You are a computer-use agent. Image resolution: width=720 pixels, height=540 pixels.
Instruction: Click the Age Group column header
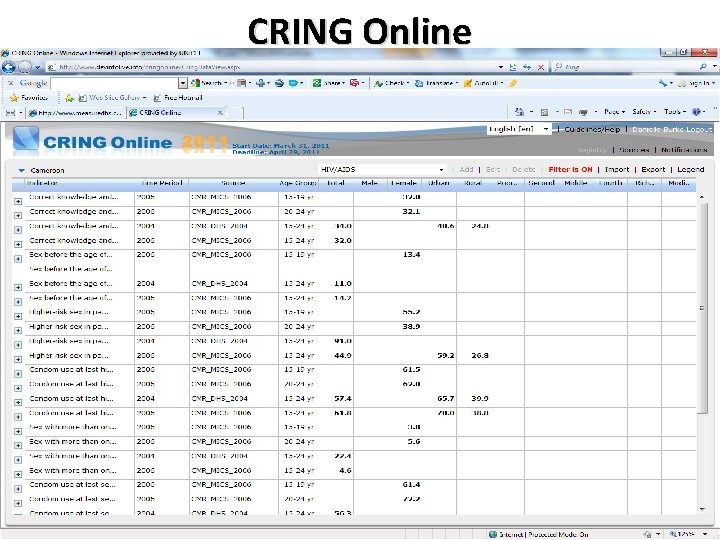(298, 183)
